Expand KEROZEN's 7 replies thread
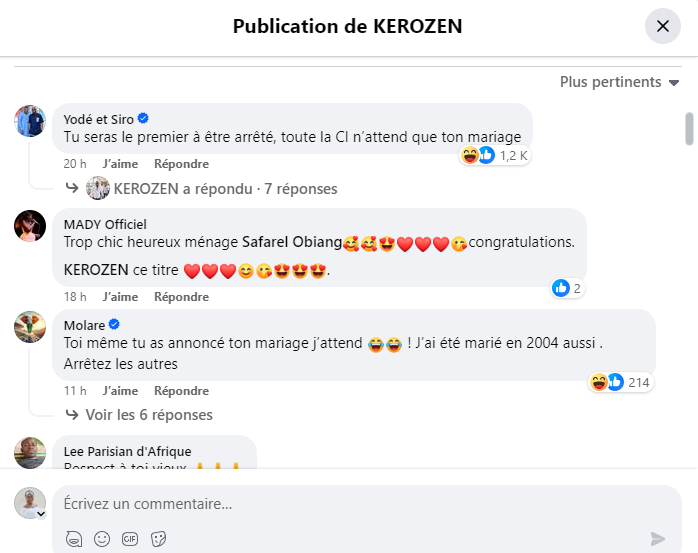 coord(225,188)
